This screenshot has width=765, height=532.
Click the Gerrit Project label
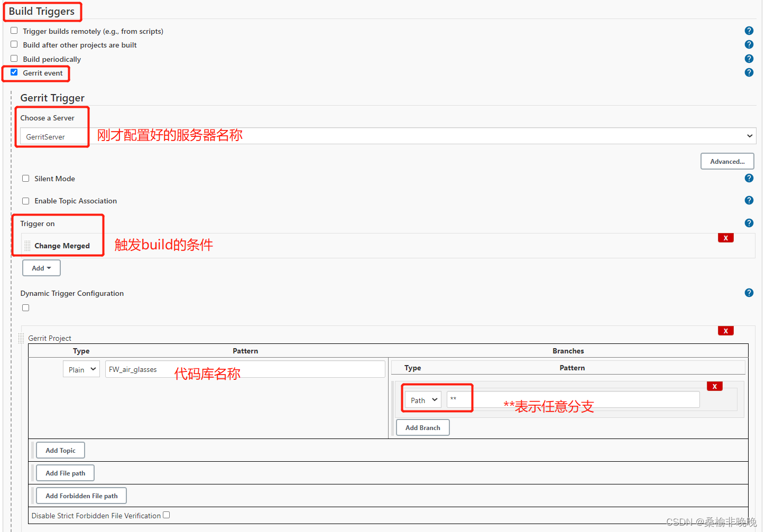(x=50, y=338)
